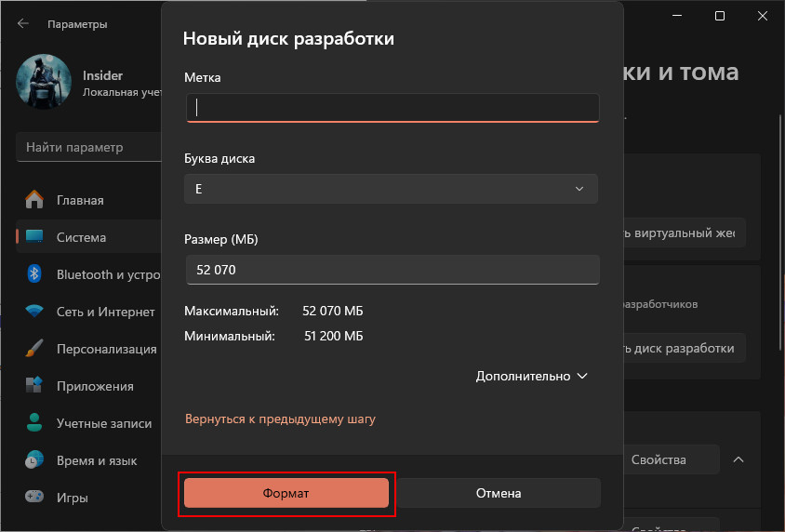Click the back arrow in Параметры
Image resolution: width=785 pixels, height=532 pixels.
23,23
